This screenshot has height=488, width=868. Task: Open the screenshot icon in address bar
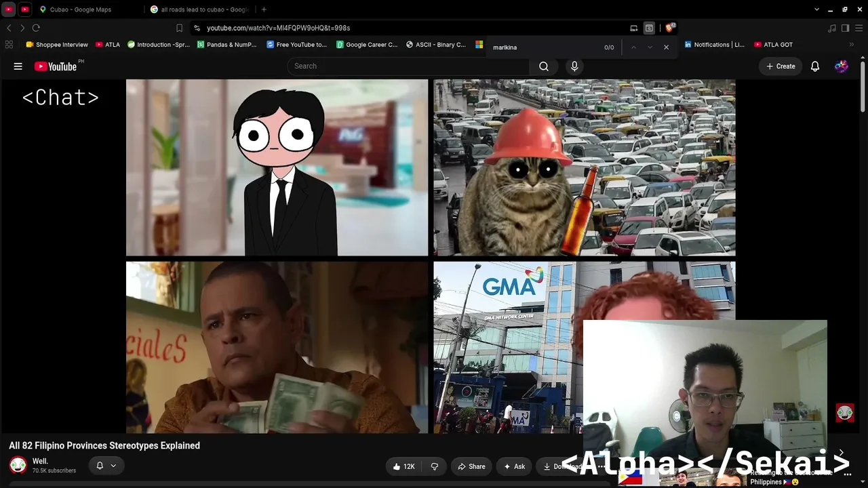[649, 28]
